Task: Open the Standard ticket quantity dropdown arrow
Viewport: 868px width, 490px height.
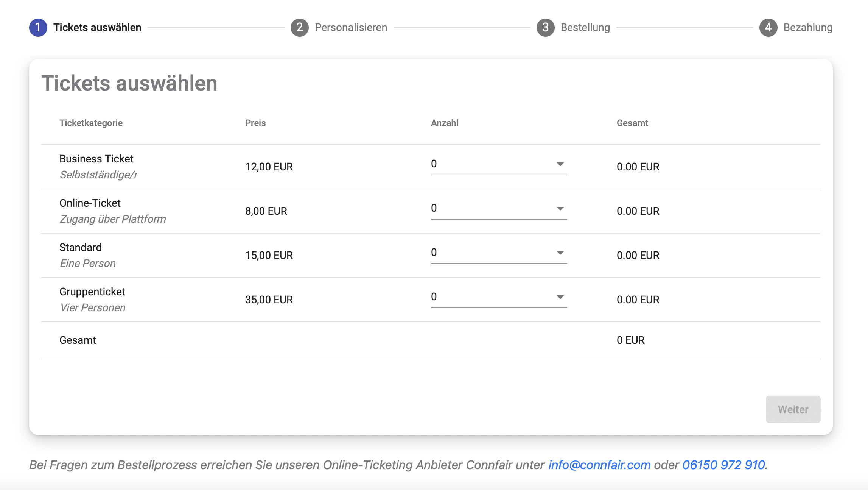Action: [560, 253]
